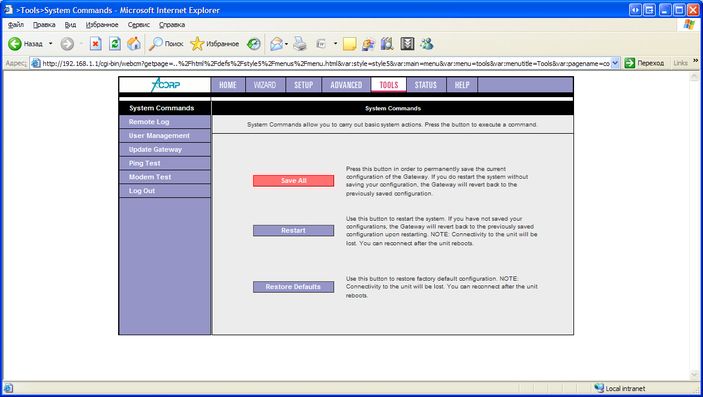This screenshot has height=397, width=703.
Task: Click the yellow note toolbar icon
Action: click(350, 44)
